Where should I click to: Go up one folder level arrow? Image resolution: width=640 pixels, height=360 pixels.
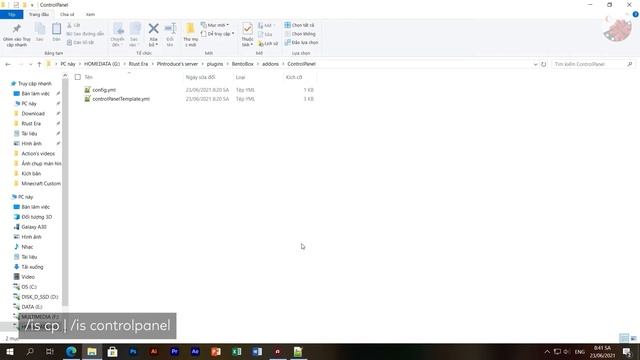39,64
